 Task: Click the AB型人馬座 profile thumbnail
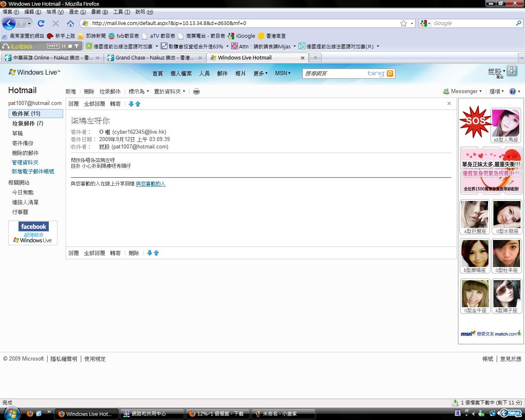[506, 126]
